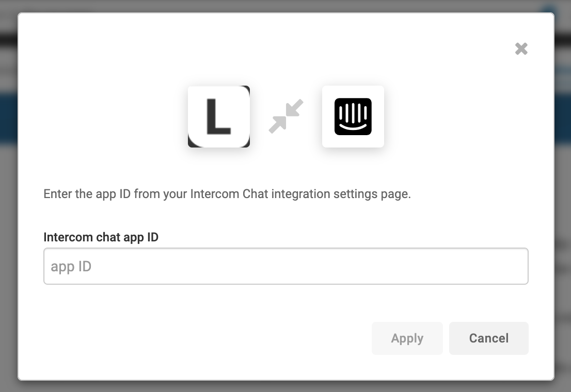Click the Intercom logo tile
Image resolution: width=571 pixels, height=392 pixels.
pyautogui.click(x=353, y=117)
